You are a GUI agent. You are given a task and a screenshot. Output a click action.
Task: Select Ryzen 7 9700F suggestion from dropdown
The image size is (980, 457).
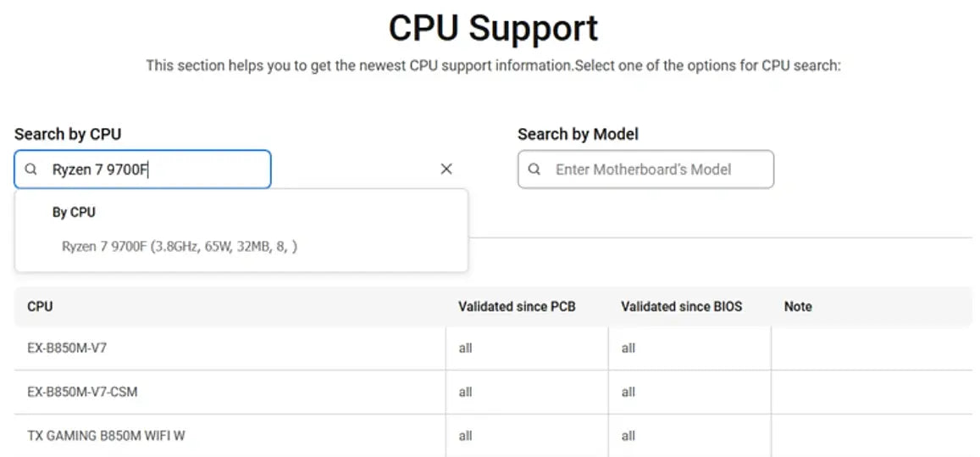coord(180,247)
